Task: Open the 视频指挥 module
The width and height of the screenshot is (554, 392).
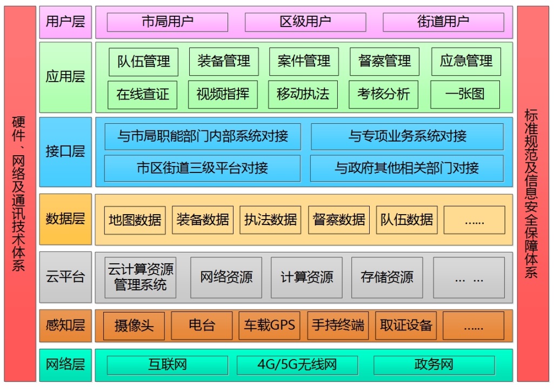Action: [x=223, y=94]
